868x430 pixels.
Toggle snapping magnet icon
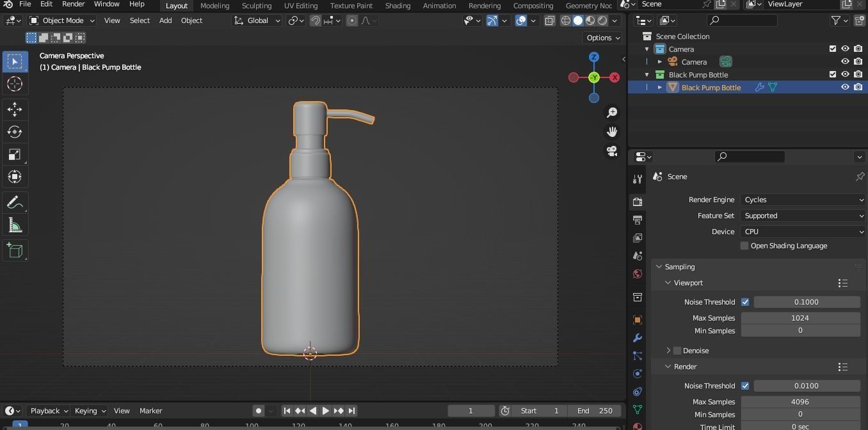(315, 20)
